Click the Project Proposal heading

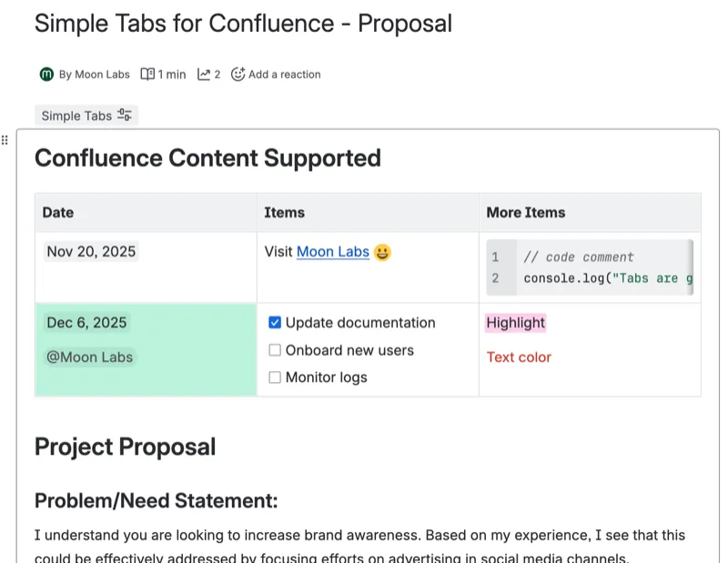click(x=126, y=447)
